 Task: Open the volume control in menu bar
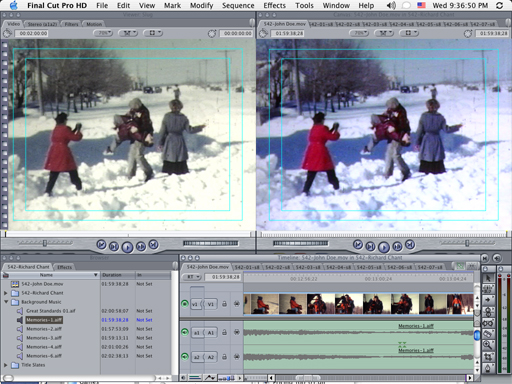[391, 5]
